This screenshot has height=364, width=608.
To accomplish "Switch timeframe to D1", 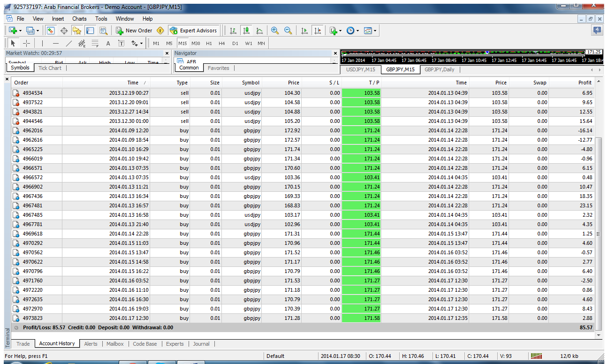I will point(235,44).
